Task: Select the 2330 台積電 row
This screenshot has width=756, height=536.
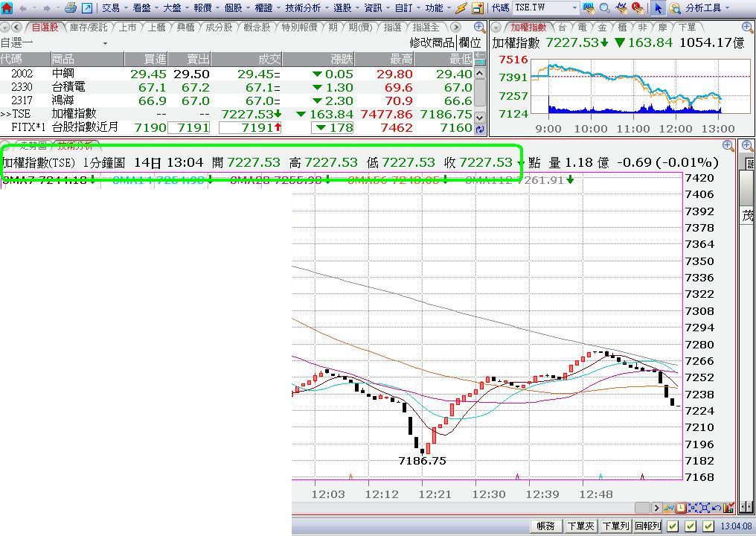Action: click(x=237, y=87)
